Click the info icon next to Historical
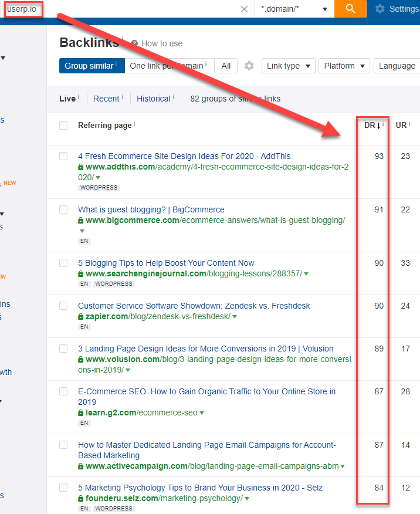This screenshot has width=420, height=514. pos(174,97)
